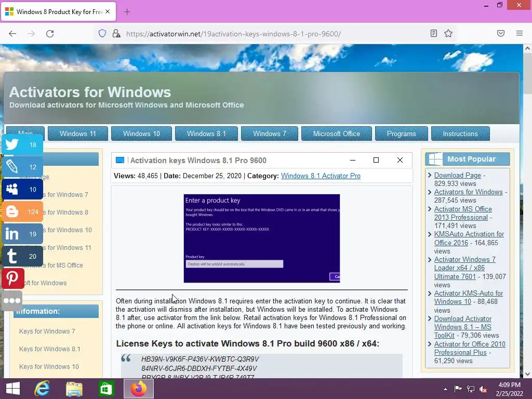Launch Internet Explorer from taskbar
Viewport: 532px width, 399px height.
coord(42,389)
